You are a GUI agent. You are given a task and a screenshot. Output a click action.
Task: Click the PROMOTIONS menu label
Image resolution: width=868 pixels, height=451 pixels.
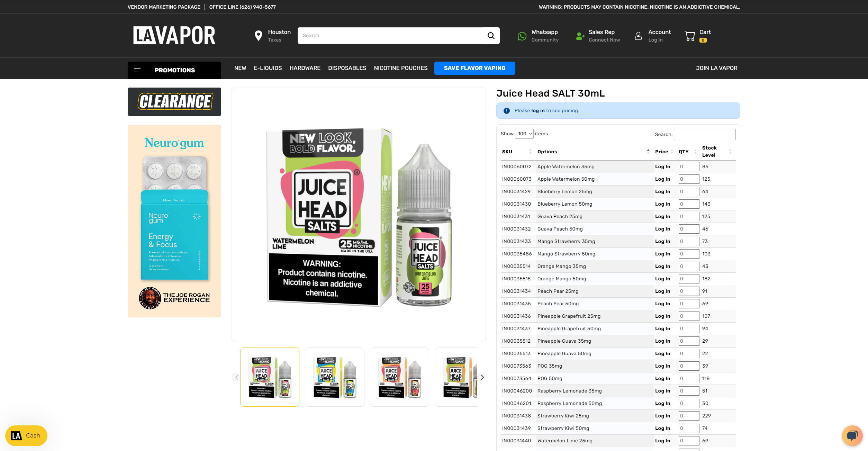tap(175, 70)
